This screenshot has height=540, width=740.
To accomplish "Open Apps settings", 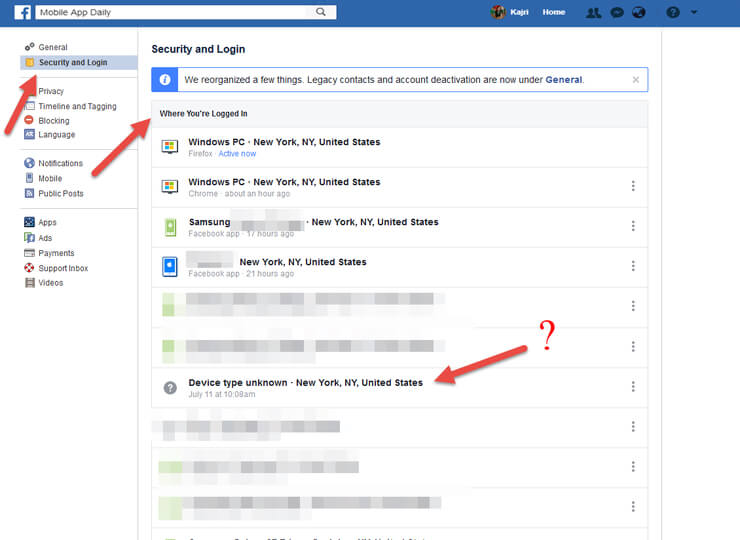I will point(47,222).
